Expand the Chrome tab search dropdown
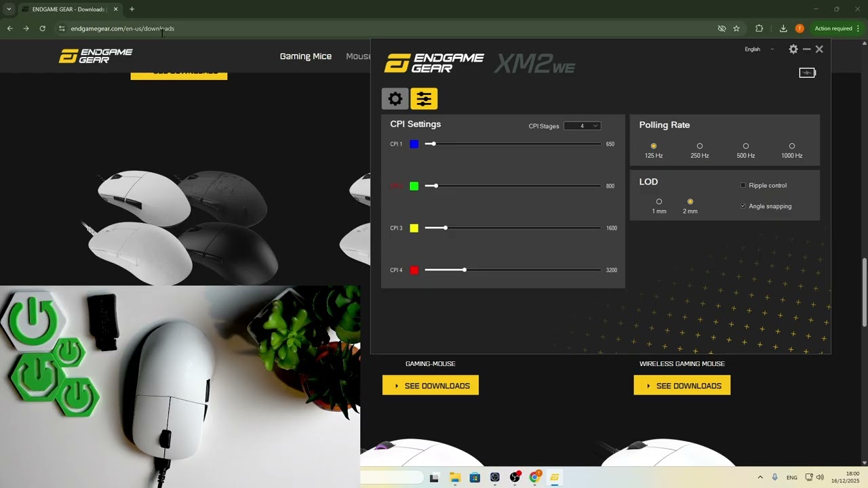This screenshot has height=488, width=868. (9, 9)
